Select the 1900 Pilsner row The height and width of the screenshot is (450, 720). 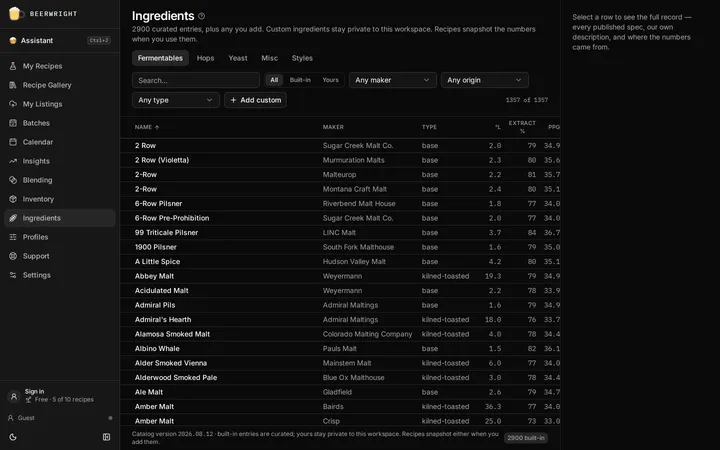tap(340, 247)
